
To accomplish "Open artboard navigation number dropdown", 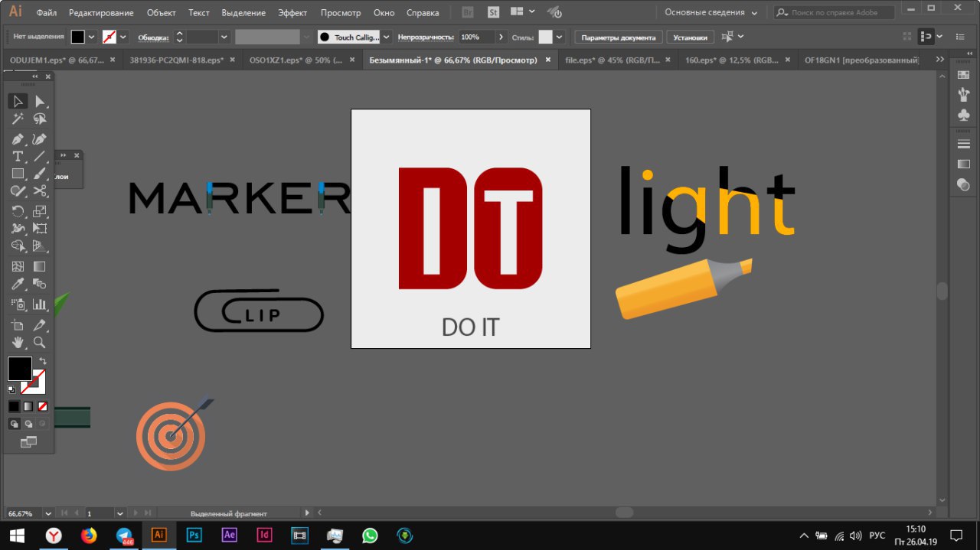I will point(119,513).
